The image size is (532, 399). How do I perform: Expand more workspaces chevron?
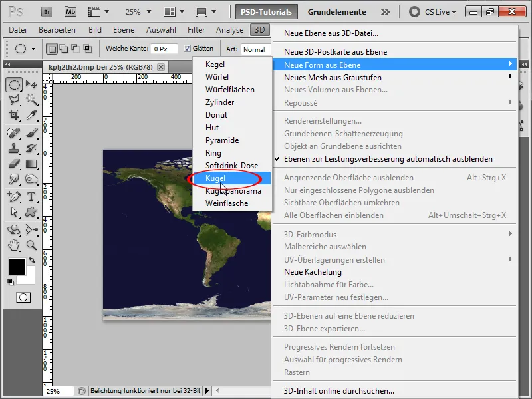385,12
